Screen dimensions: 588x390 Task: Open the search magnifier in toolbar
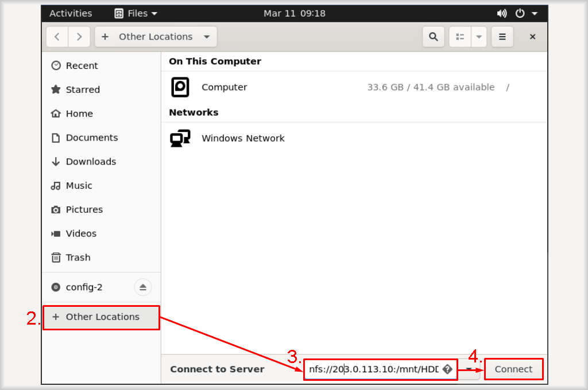433,37
